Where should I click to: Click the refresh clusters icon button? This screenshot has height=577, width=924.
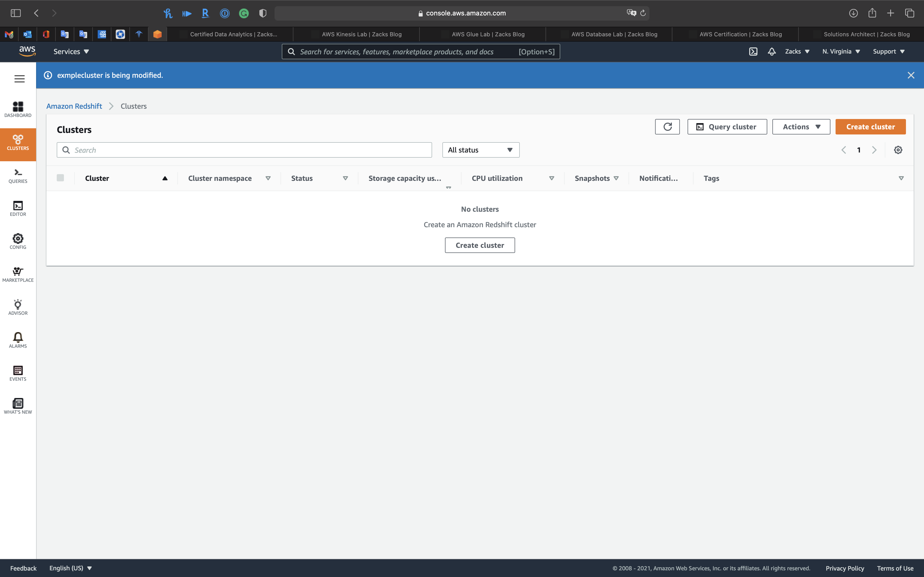pos(667,127)
